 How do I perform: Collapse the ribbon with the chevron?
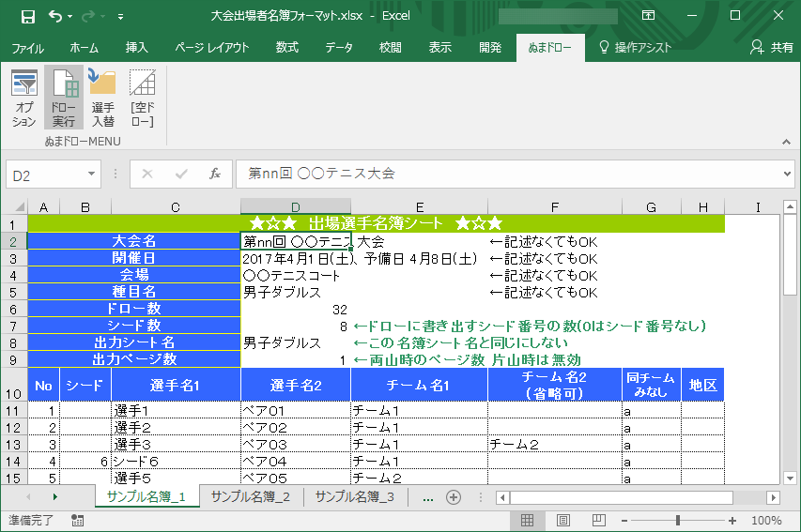[786, 142]
